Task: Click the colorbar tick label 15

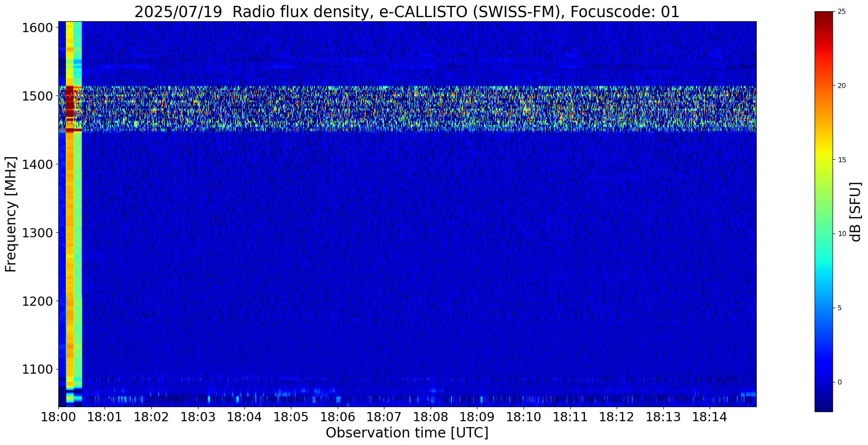Action: click(842, 160)
